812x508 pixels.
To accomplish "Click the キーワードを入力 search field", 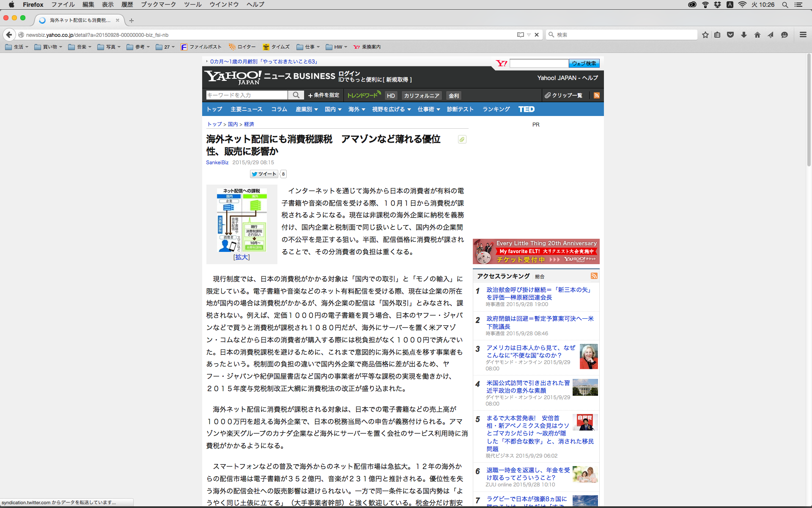I will coord(247,95).
